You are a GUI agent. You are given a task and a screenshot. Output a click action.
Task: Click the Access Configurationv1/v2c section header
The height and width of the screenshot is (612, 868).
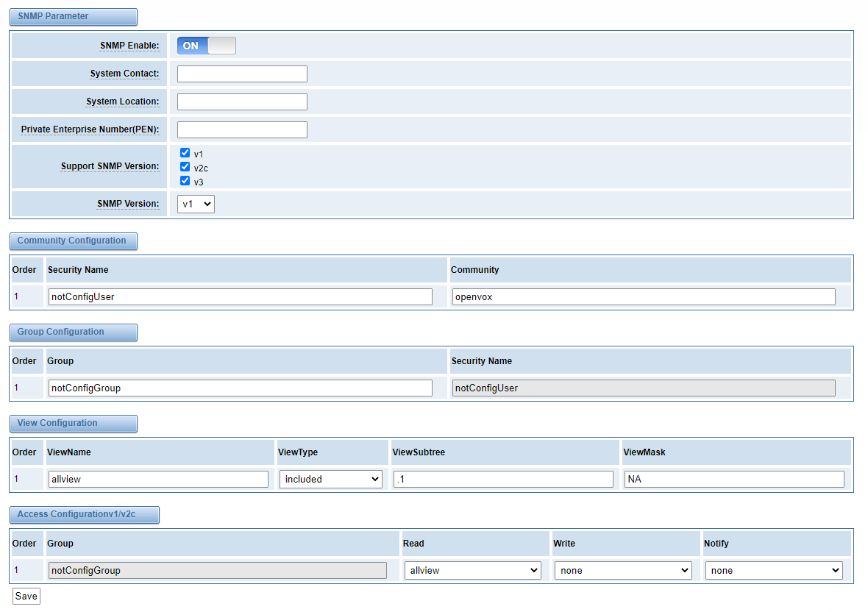point(84,515)
